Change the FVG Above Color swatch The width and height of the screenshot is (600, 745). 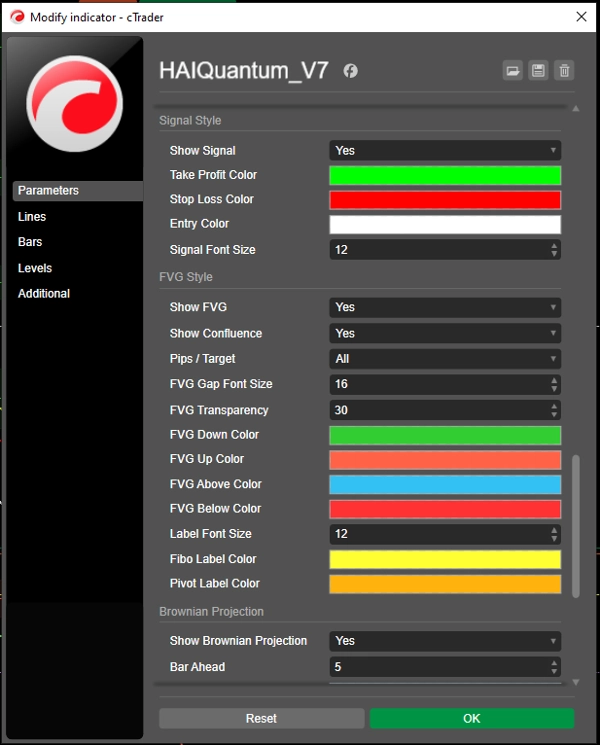(x=445, y=485)
